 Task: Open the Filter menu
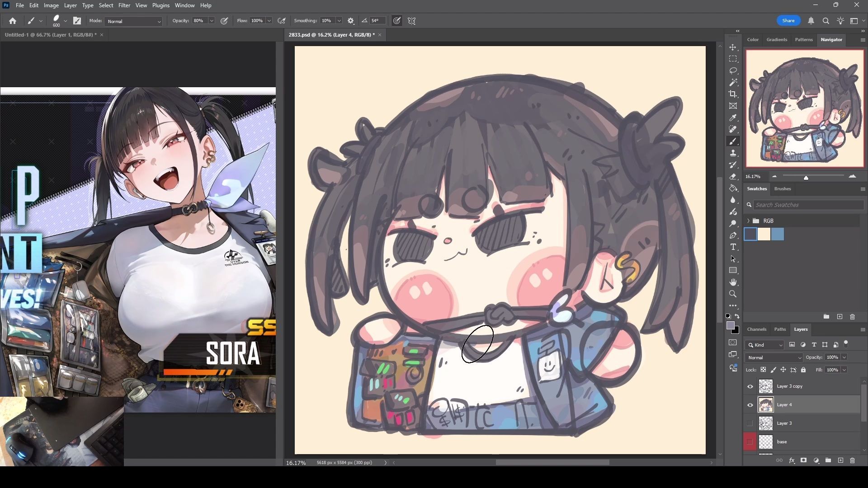point(124,5)
